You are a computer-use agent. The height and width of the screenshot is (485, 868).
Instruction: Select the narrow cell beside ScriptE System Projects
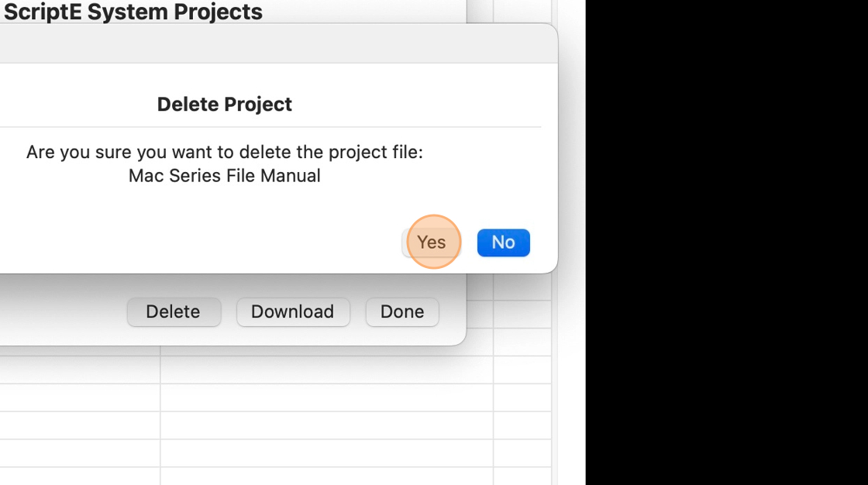coord(522,11)
